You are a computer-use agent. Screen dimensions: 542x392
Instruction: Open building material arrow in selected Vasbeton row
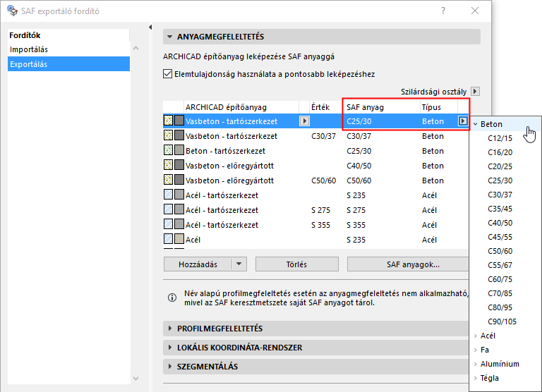point(304,121)
